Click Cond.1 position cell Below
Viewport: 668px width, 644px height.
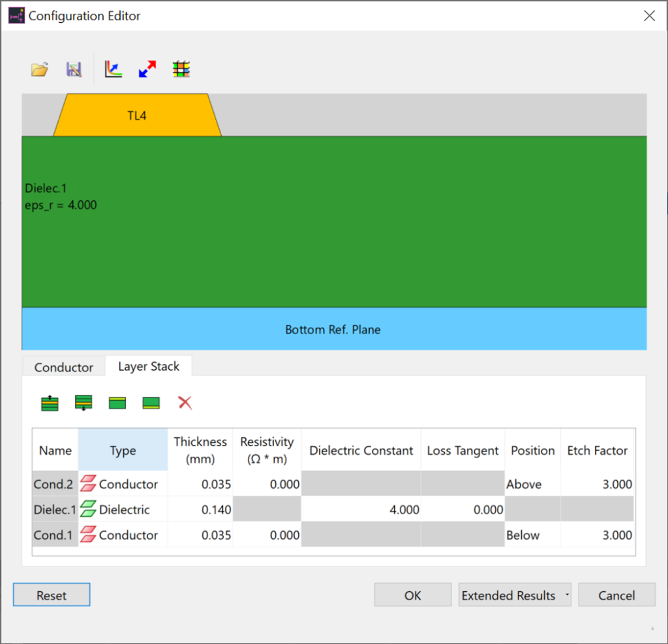click(x=533, y=534)
